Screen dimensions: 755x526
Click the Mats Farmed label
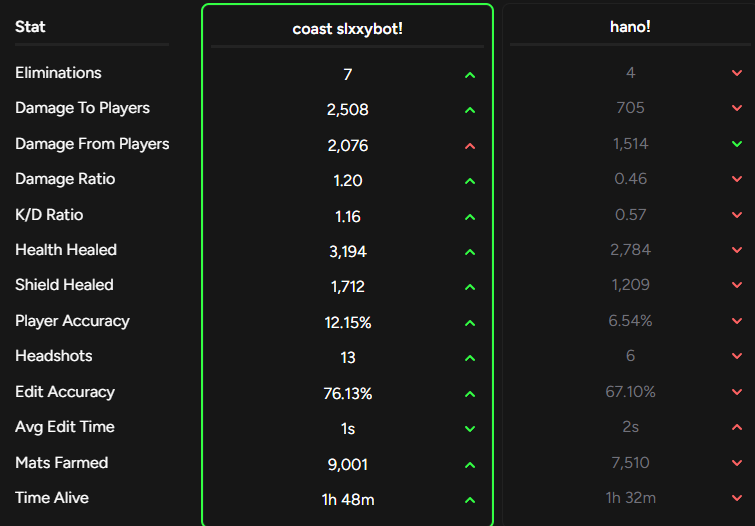point(62,463)
